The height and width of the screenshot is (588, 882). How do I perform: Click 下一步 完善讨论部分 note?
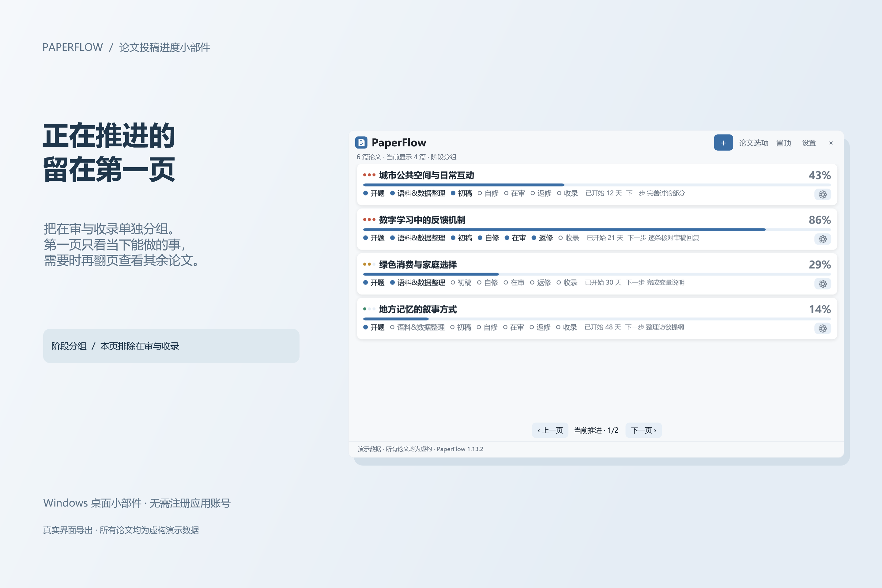[x=655, y=193]
